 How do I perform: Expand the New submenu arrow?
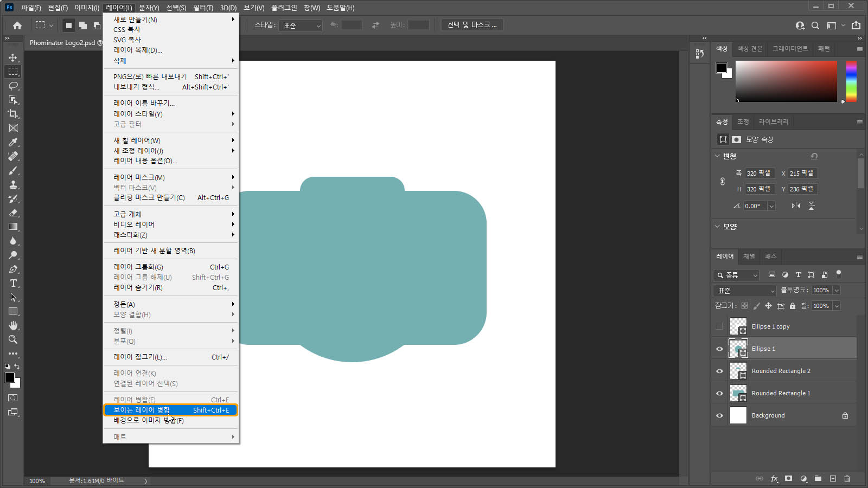pos(233,20)
